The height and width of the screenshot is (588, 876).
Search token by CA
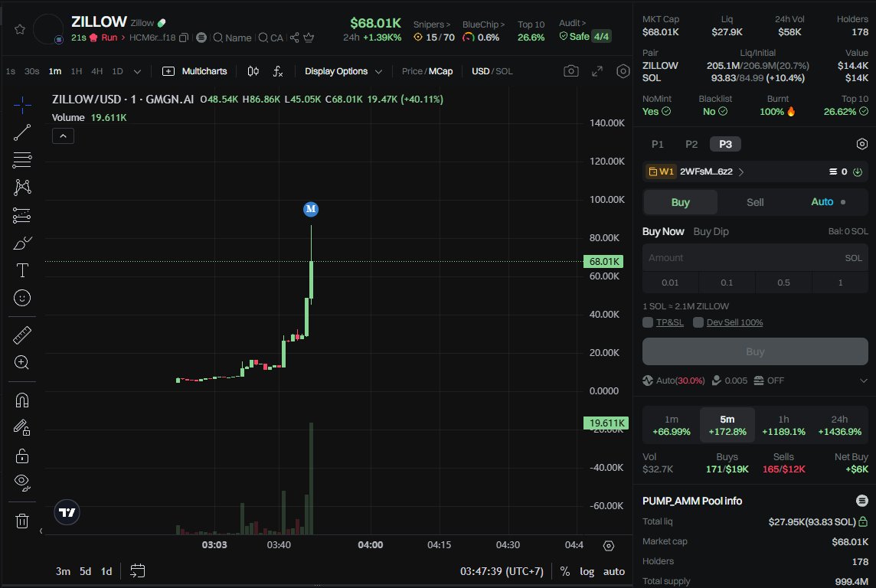click(271, 38)
